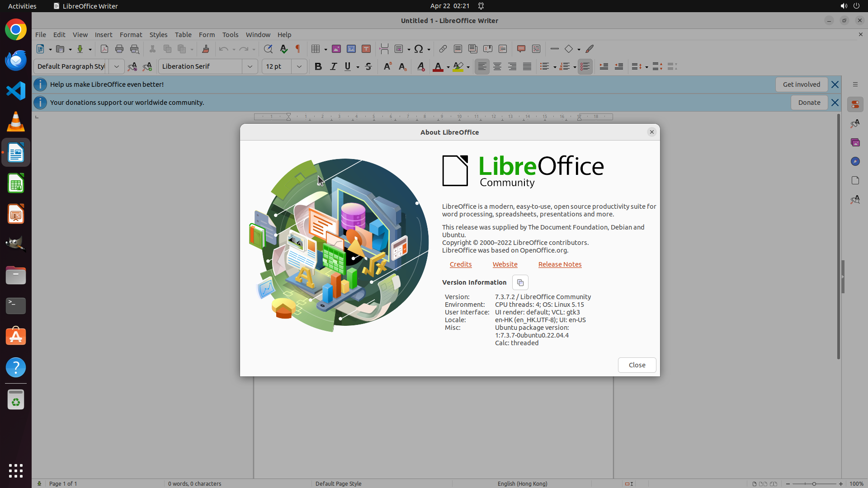The height and width of the screenshot is (488, 868).
Task: Open the Format menu
Action: point(131,34)
